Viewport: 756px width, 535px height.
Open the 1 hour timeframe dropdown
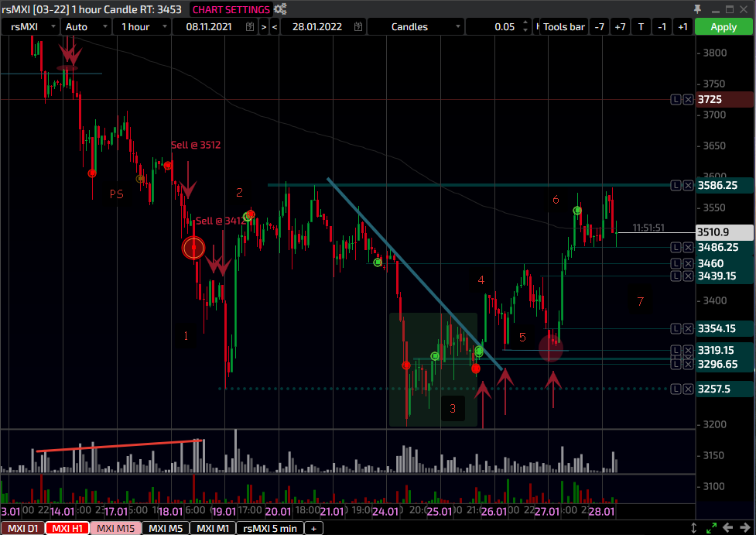(x=142, y=27)
